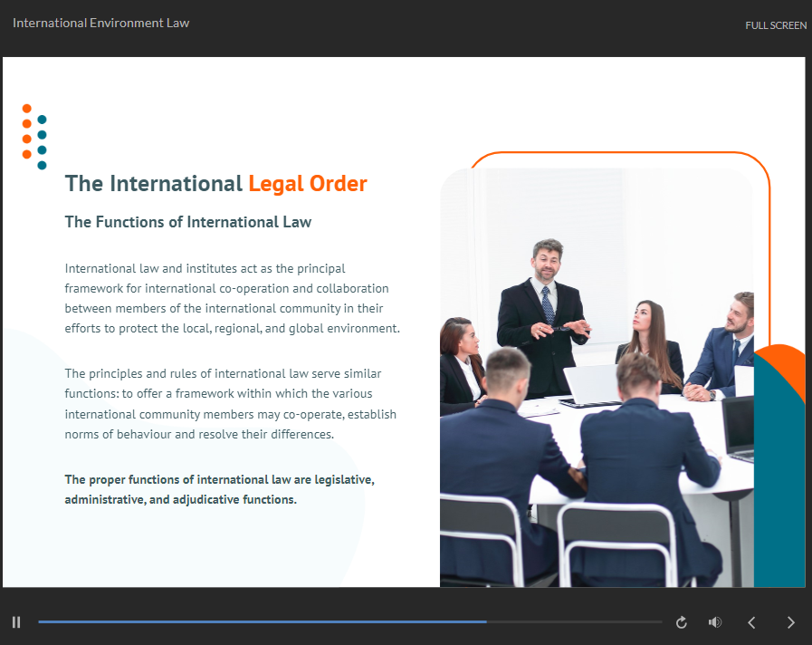Click the replay slide icon
812x645 pixels.
click(682, 622)
